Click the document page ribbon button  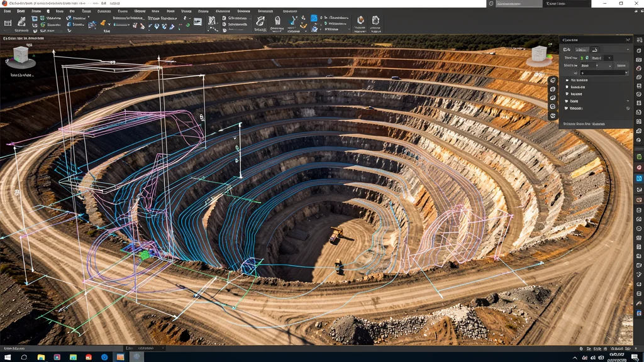375,20
